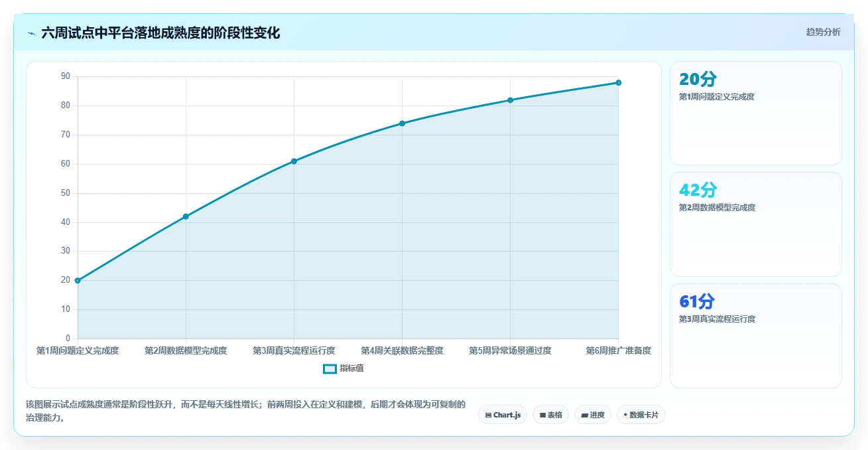Select the 表格 tag chip

click(550, 415)
